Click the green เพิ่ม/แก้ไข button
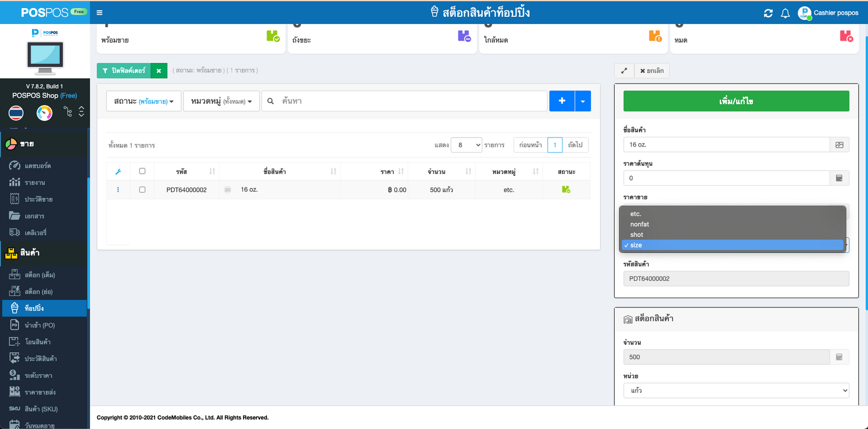Screen dimensions: 868x429 pyautogui.click(x=736, y=101)
